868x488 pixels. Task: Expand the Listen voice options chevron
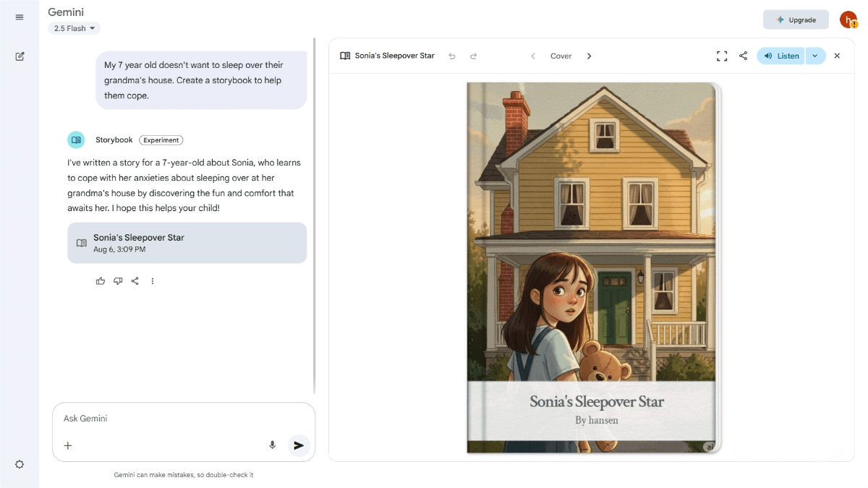click(x=814, y=55)
